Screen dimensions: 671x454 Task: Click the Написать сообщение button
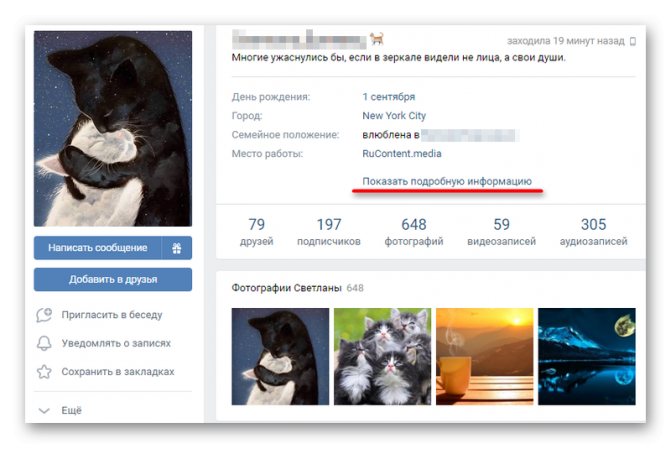click(x=98, y=248)
